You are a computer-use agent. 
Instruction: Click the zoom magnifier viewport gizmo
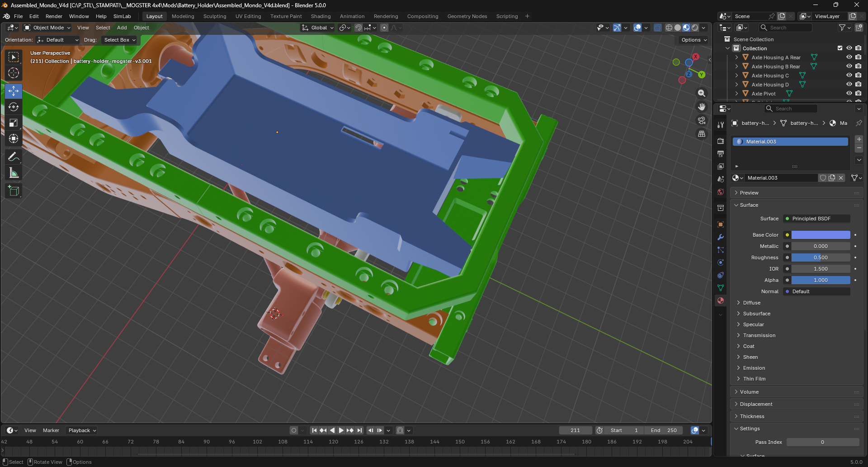[x=702, y=93]
